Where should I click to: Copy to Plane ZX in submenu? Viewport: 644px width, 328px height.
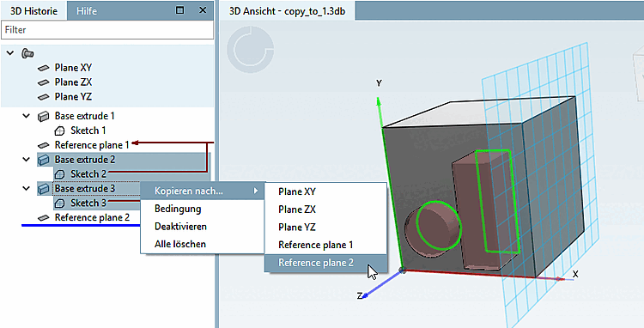[x=325, y=210]
